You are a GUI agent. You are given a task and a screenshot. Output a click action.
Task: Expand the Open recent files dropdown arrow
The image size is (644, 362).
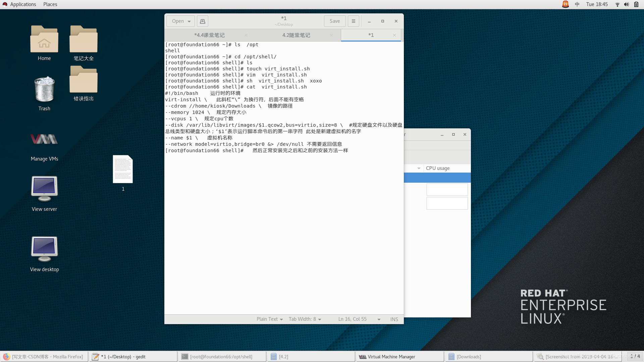coord(190,21)
